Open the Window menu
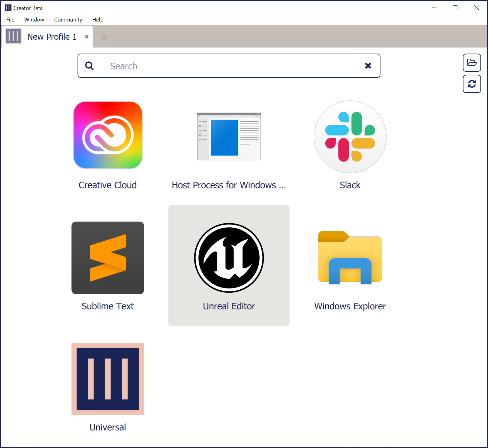This screenshot has width=488, height=448. point(34,20)
